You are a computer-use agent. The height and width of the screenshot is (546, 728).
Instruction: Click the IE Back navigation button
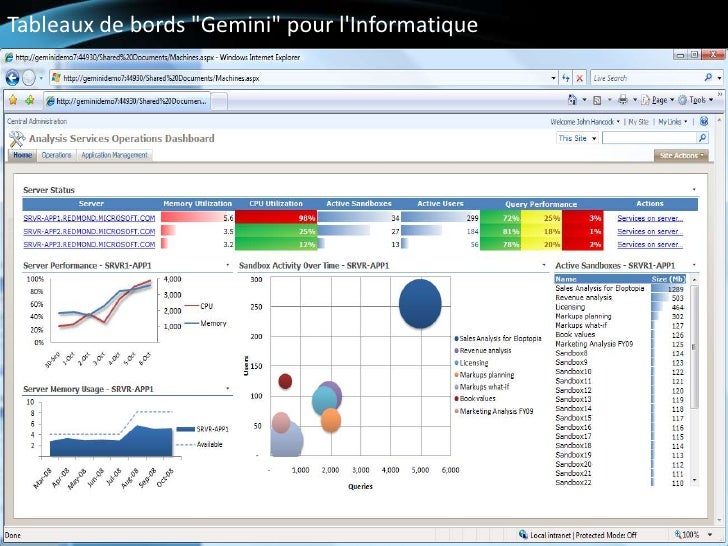[12, 78]
